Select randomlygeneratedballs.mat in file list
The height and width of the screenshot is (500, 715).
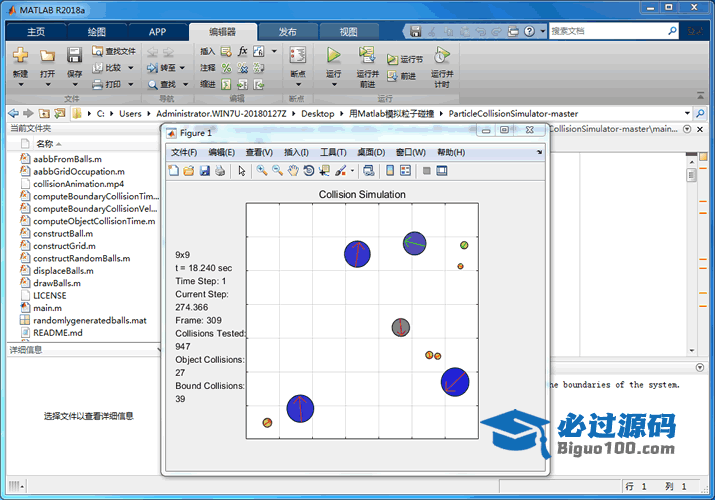point(90,320)
